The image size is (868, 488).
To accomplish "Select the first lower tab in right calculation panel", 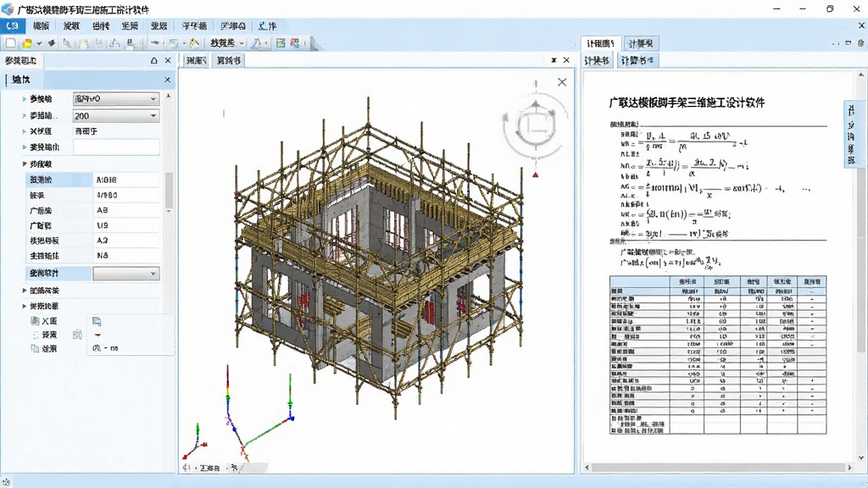I will (597, 60).
